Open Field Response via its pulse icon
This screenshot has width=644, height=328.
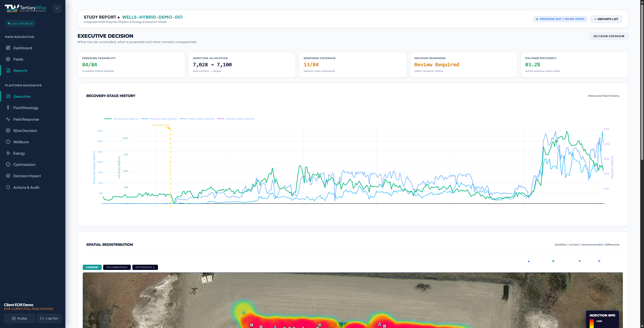pyautogui.click(x=8, y=119)
